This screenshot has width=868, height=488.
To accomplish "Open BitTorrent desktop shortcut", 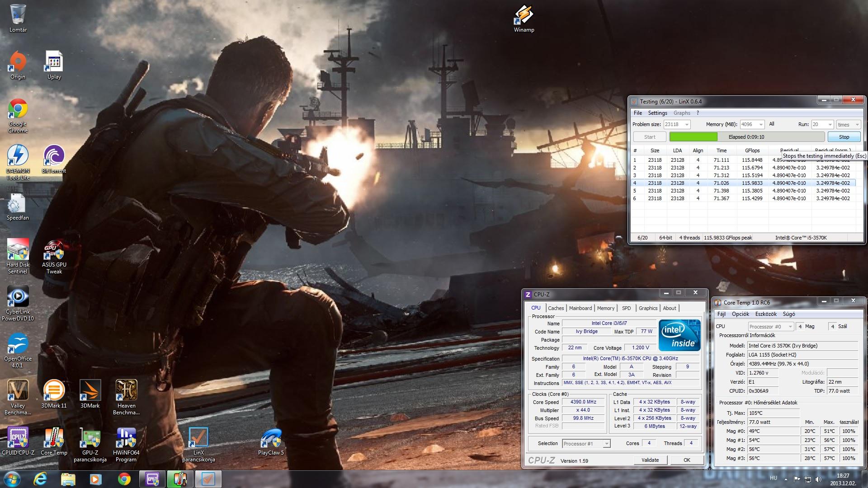I will pos(54,160).
